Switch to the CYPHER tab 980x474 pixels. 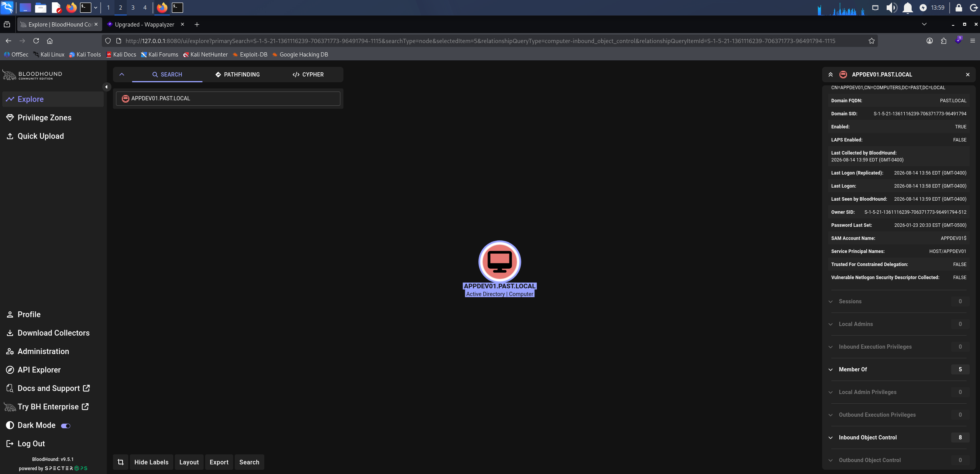[308, 75]
